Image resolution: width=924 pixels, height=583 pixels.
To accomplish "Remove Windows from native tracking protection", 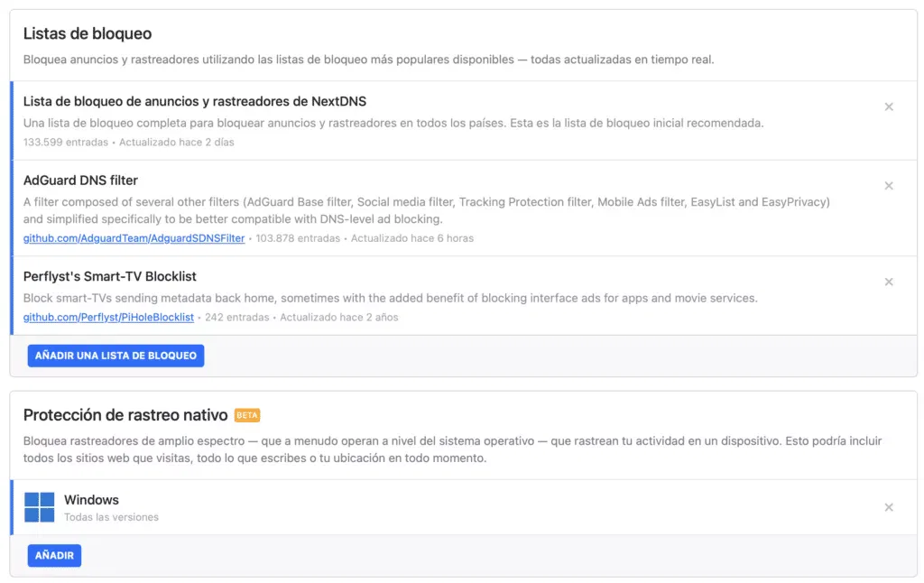I will [888, 507].
